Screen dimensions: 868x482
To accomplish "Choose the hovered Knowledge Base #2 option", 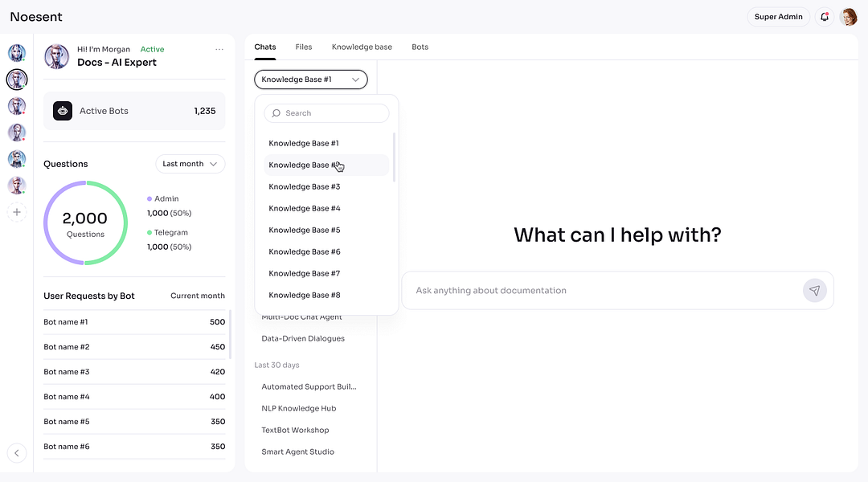I will click(326, 165).
